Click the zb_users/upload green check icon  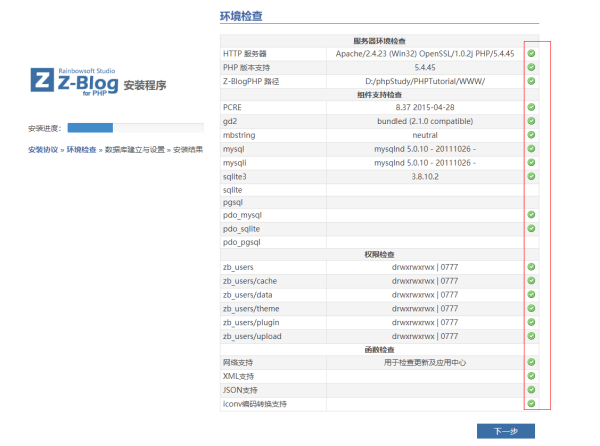pos(531,336)
